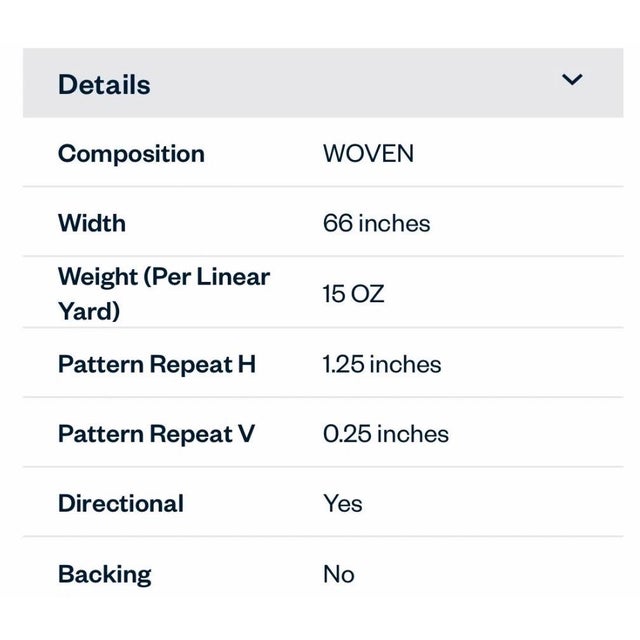Click the Backing label

[x=105, y=574]
